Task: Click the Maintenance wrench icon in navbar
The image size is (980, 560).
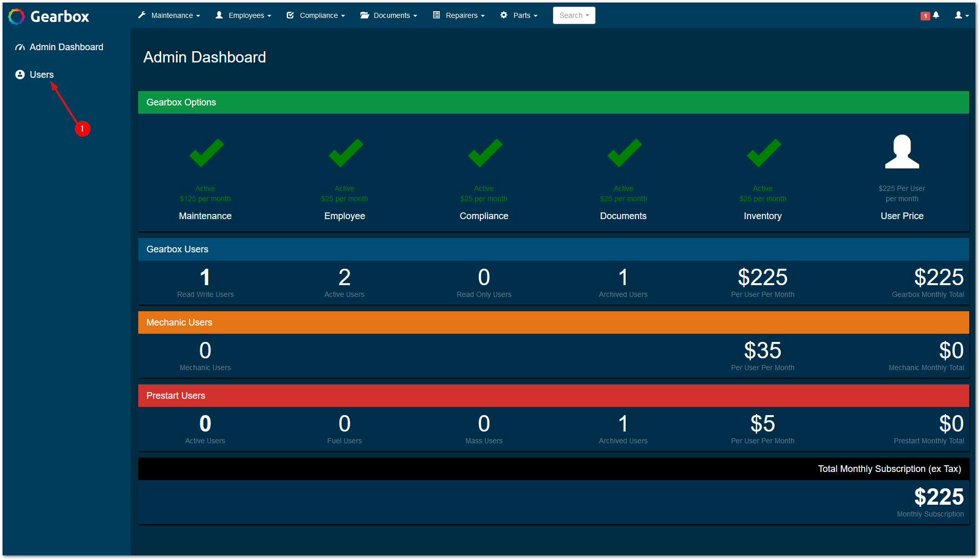Action: [142, 15]
